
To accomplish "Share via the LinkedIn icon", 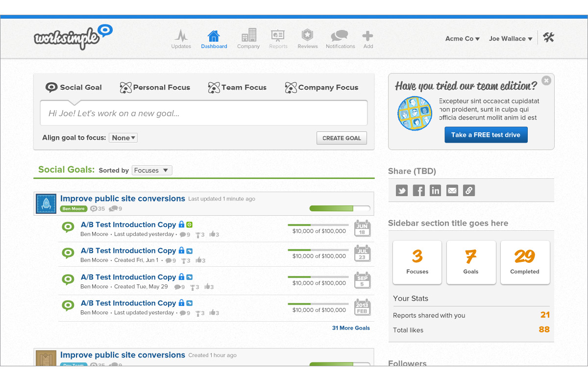I will [435, 191].
